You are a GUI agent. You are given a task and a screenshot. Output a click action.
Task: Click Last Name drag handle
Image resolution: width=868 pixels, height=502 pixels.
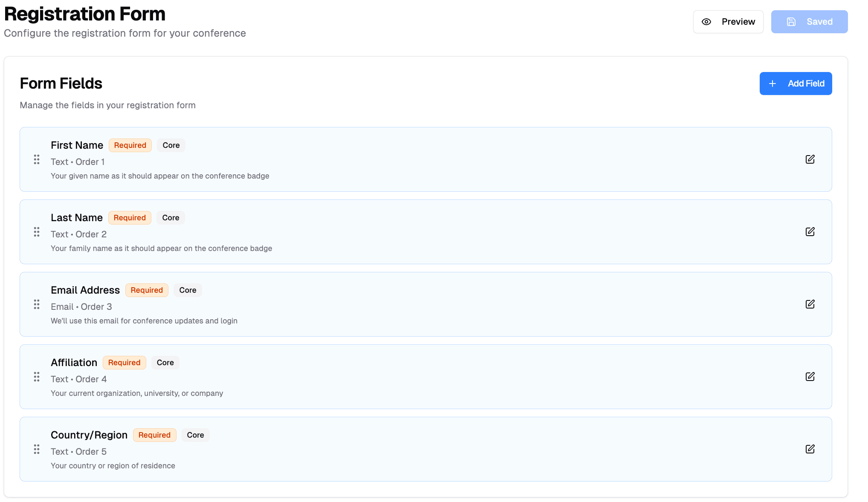click(37, 232)
